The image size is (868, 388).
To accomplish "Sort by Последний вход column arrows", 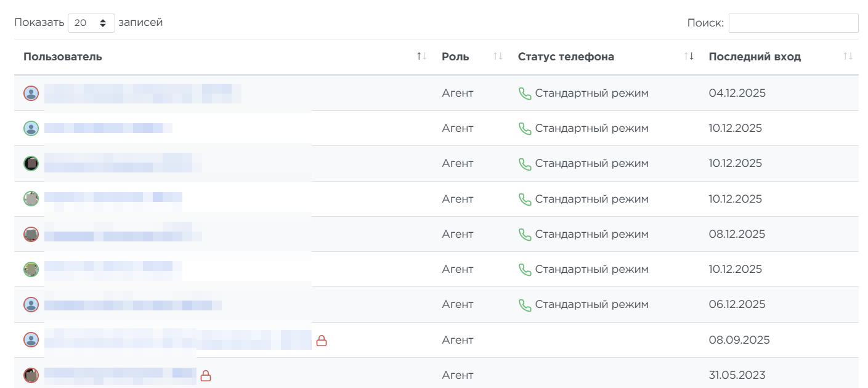I will pos(848,57).
